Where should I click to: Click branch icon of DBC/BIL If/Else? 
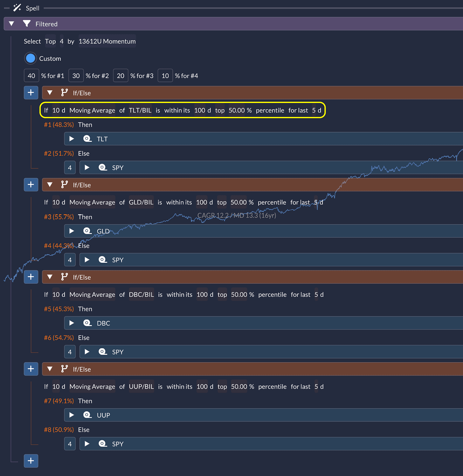tap(65, 276)
